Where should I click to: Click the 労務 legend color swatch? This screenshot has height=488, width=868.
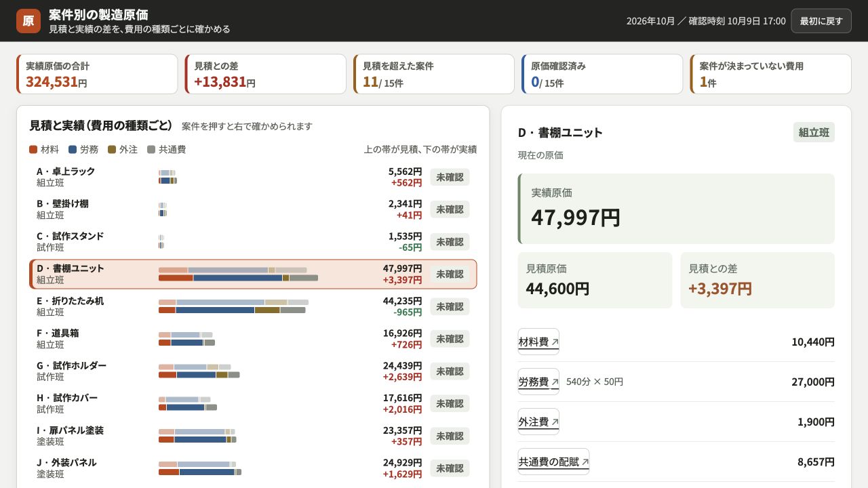pyautogui.click(x=73, y=149)
